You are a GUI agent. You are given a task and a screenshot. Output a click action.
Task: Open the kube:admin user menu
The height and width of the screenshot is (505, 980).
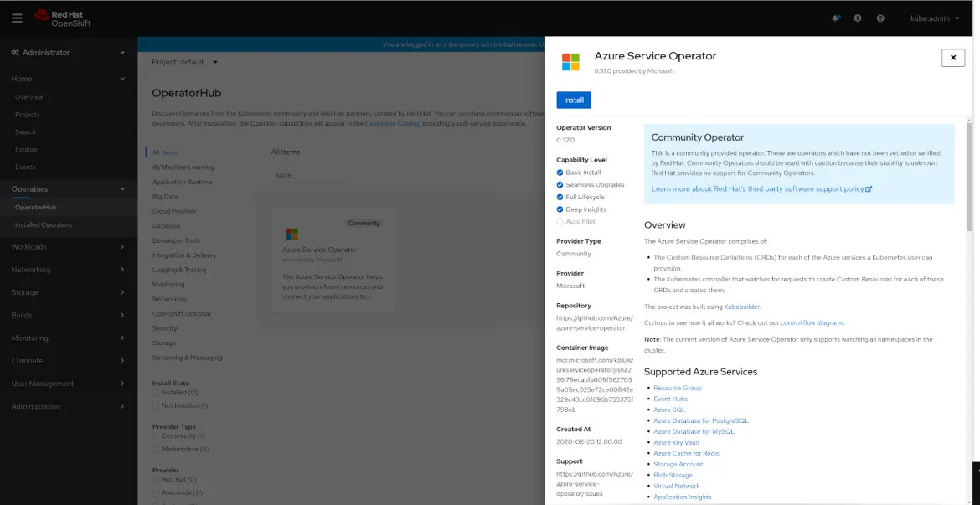[x=932, y=18]
